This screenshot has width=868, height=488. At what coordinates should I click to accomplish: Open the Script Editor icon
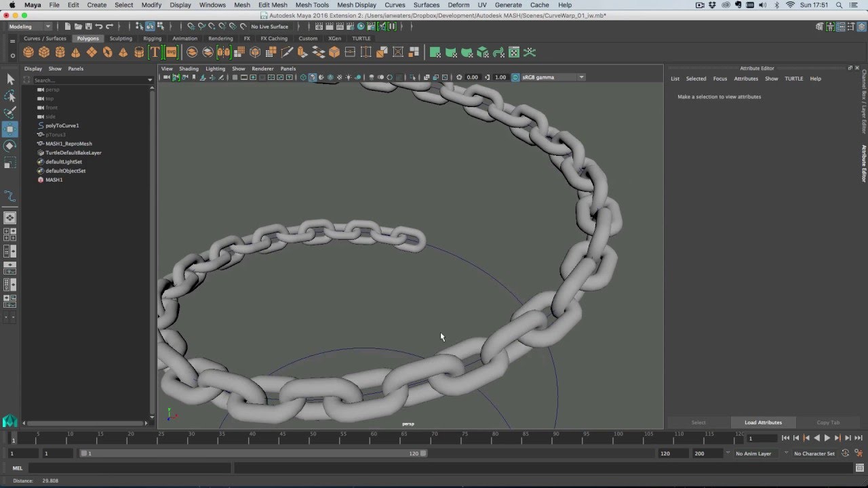click(x=859, y=468)
